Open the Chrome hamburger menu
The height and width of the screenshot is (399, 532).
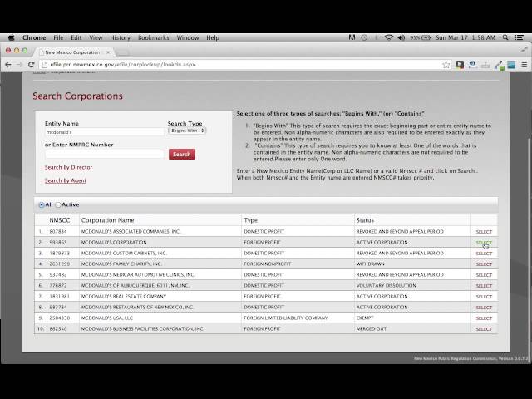coord(525,65)
